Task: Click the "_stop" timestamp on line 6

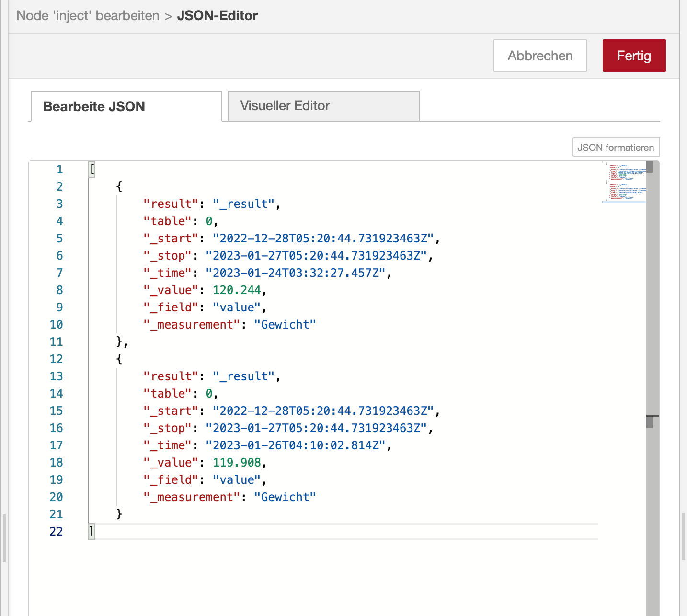Action: click(316, 255)
